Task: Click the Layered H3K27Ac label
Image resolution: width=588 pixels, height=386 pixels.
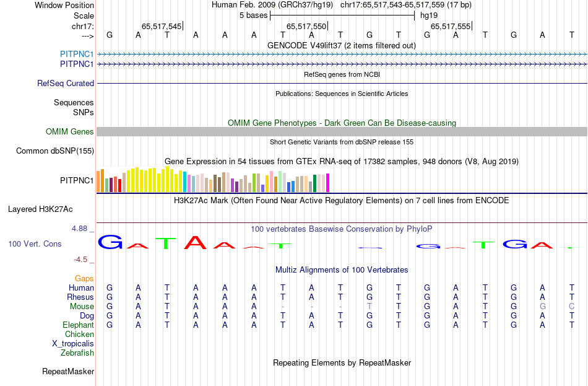Action: coord(40,209)
